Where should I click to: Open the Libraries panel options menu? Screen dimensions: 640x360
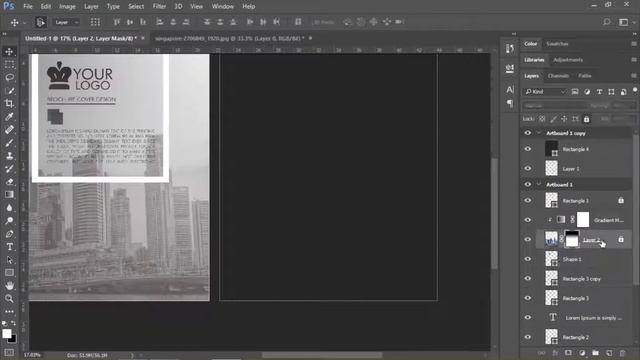click(x=634, y=60)
